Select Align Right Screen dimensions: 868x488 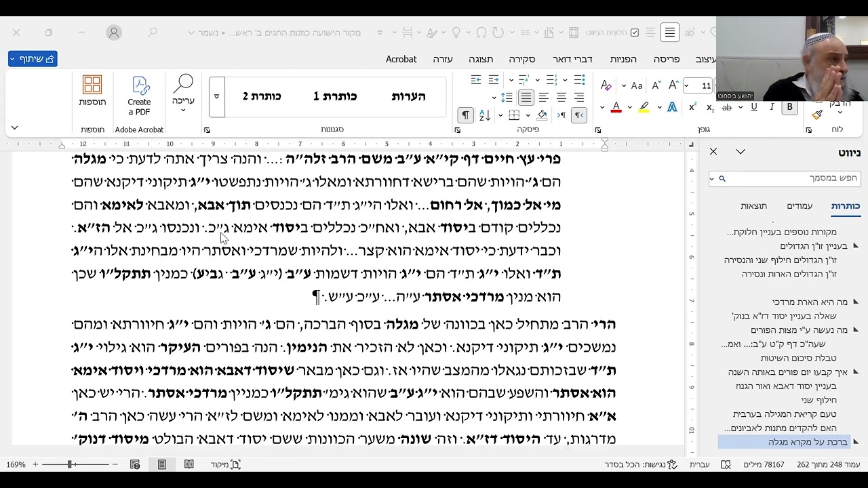pyautogui.click(x=578, y=98)
